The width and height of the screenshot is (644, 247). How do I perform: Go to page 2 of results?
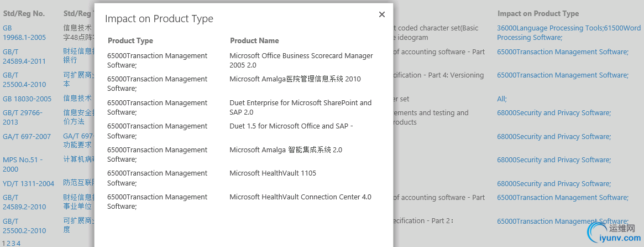[x=9, y=243]
